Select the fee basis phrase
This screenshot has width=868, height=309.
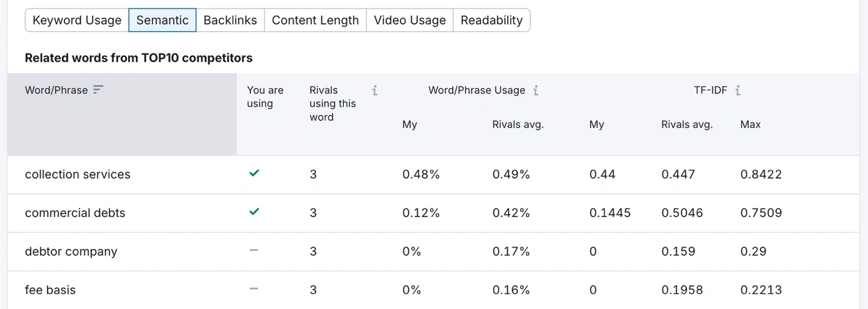pyautogui.click(x=50, y=289)
